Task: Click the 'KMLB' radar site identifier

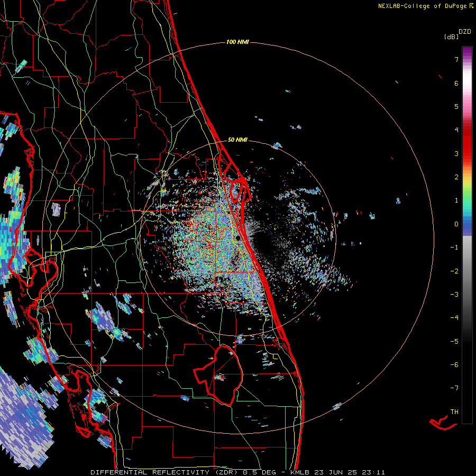Action: pyautogui.click(x=301, y=472)
